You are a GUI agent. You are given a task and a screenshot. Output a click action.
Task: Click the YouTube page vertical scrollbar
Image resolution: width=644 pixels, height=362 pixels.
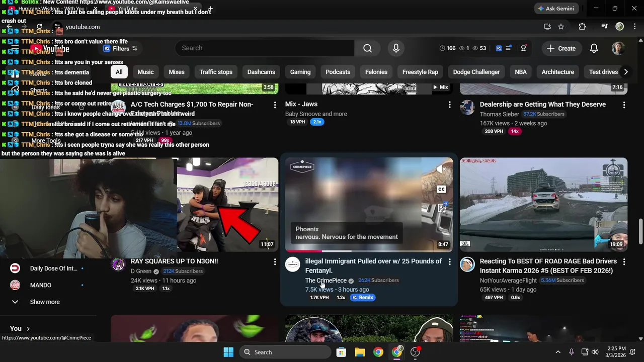pyautogui.click(x=640, y=231)
